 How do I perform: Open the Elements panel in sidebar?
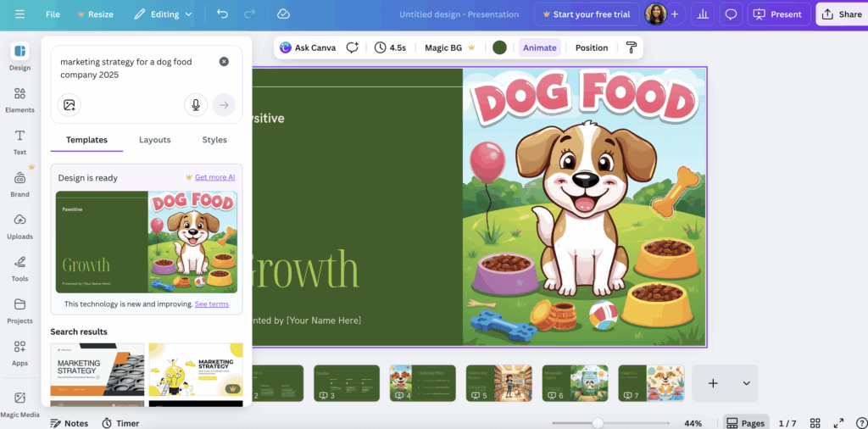click(x=19, y=98)
